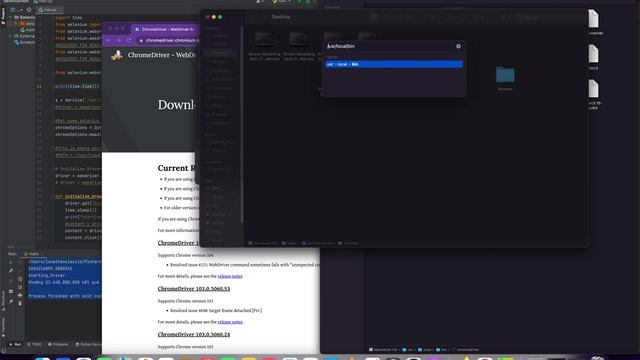640x360 pixels.
Task: Click the ChromeDriver site logo
Action: tap(117, 55)
